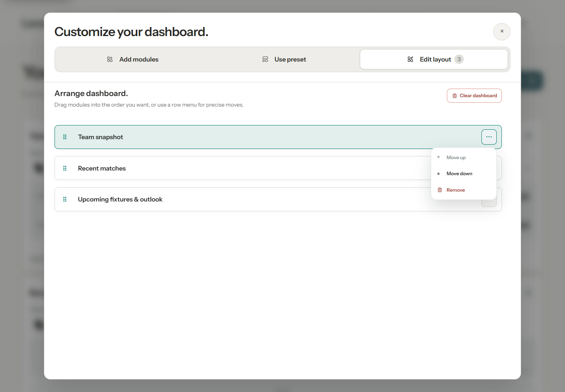The image size is (565, 392).
Task: Grab the Team snapshot drag handle
Action: point(65,137)
